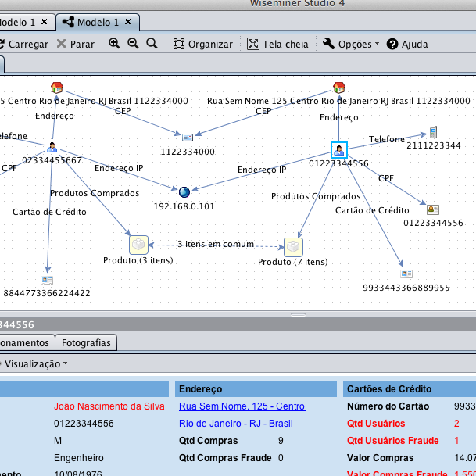Click the Qtd Usuários Fraude label
Screen dimensions: 476x476
pyautogui.click(x=393, y=441)
